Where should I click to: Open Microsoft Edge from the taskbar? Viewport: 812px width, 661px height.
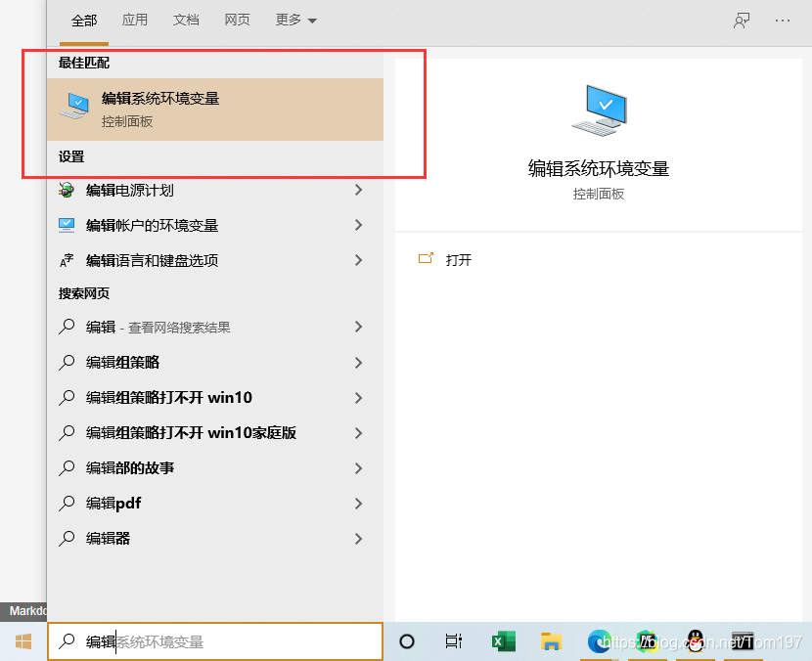point(599,641)
